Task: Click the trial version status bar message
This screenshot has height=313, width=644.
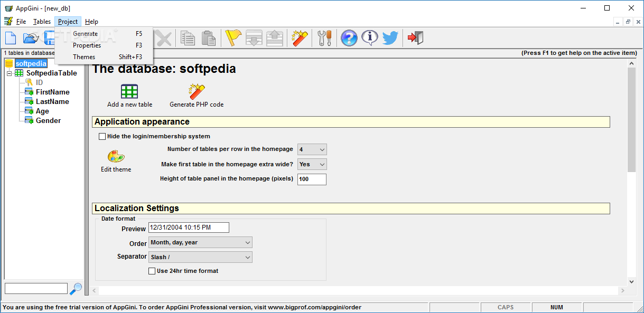Action: click(x=182, y=307)
